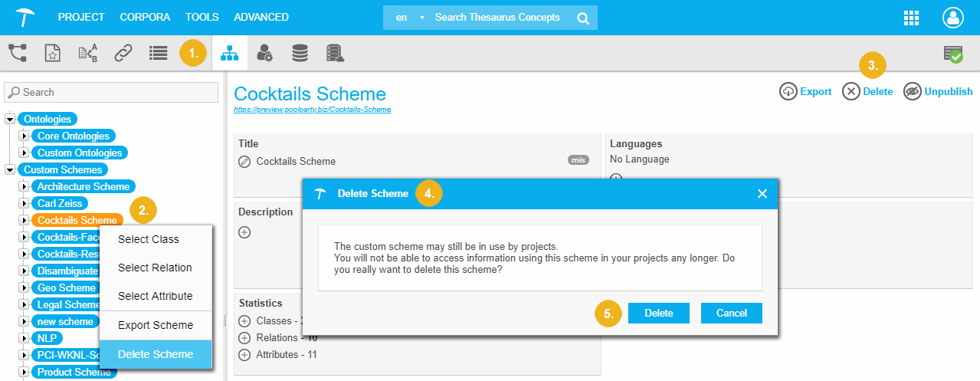
Task: Open the user account profile icon
Action: point(952,18)
